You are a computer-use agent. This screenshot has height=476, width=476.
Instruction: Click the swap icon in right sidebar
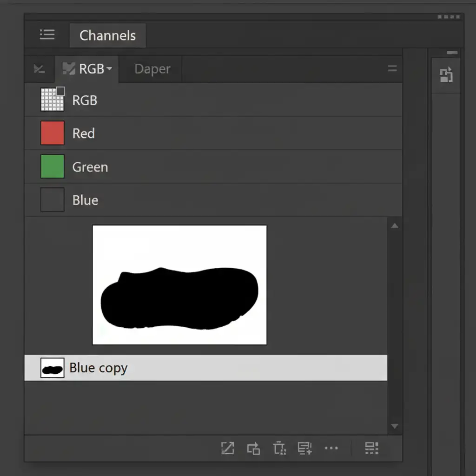click(x=446, y=75)
